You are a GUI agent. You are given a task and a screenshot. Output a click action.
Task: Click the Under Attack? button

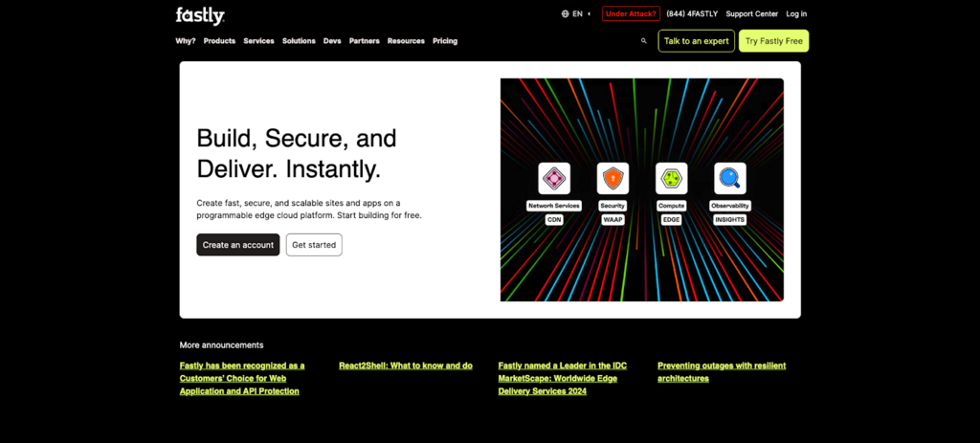click(x=631, y=14)
